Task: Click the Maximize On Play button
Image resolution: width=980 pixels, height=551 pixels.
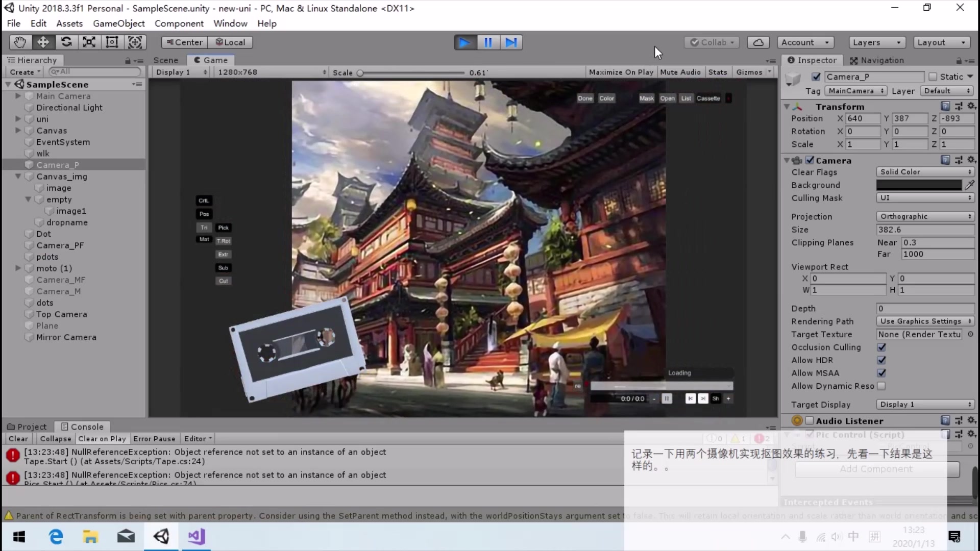Action: (621, 72)
